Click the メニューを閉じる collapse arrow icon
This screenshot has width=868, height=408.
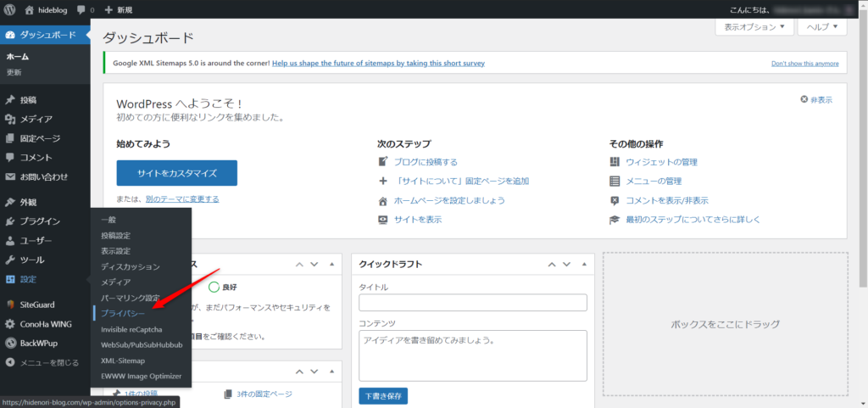(9, 362)
